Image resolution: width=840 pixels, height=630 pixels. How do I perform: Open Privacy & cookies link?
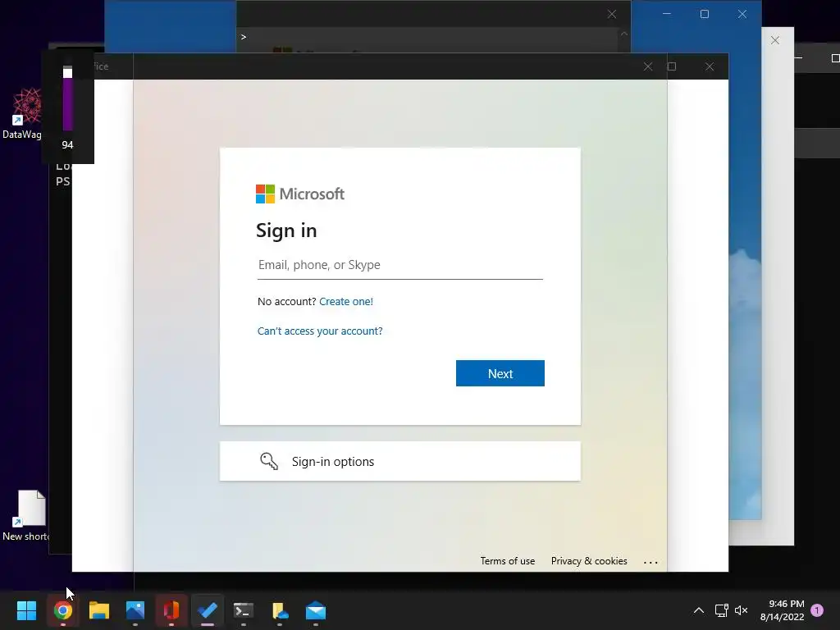coord(589,561)
